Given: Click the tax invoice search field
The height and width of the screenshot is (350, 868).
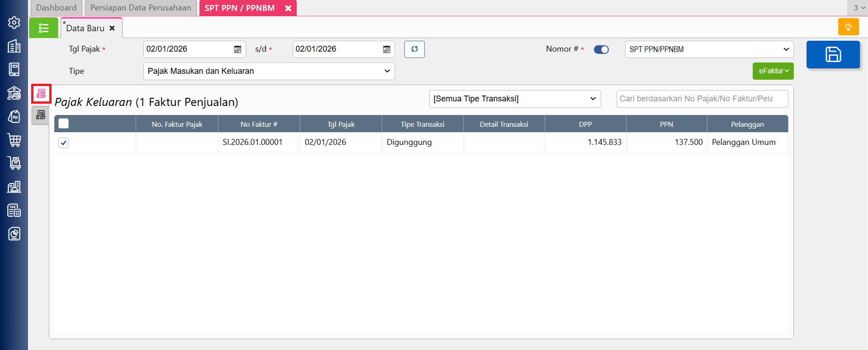Looking at the screenshot, I should (702, 99).
